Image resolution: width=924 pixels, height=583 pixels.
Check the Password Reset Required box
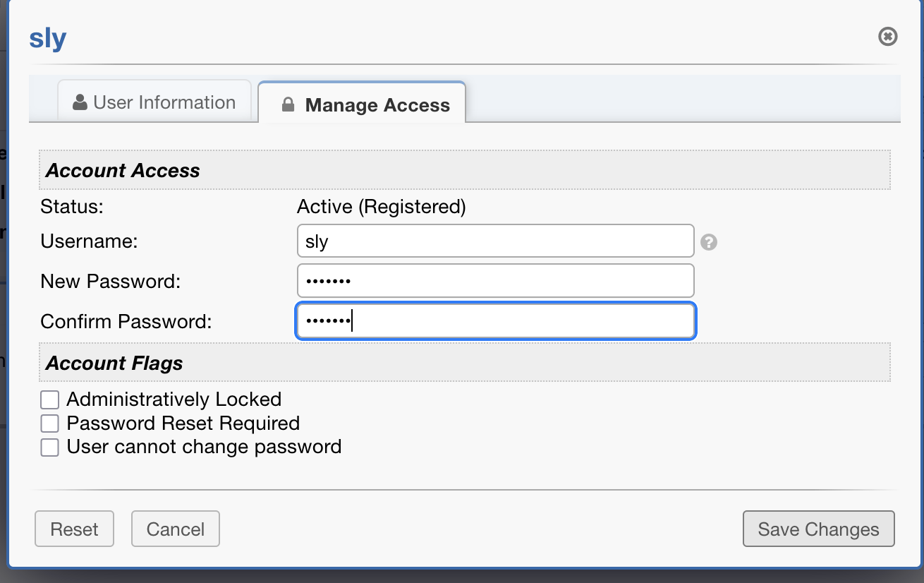(49, 423)
